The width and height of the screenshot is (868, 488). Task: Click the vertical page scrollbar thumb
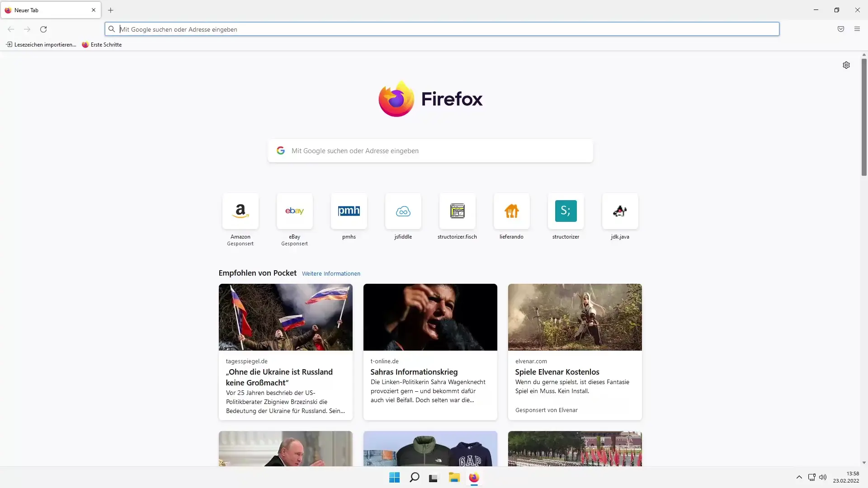point(863,117)
